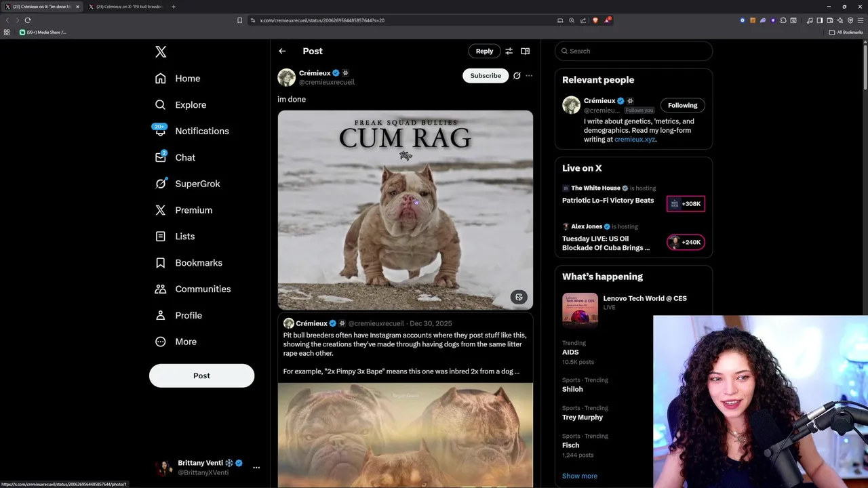Open account switcher dots next to Brittany Venti

point(256,468)
